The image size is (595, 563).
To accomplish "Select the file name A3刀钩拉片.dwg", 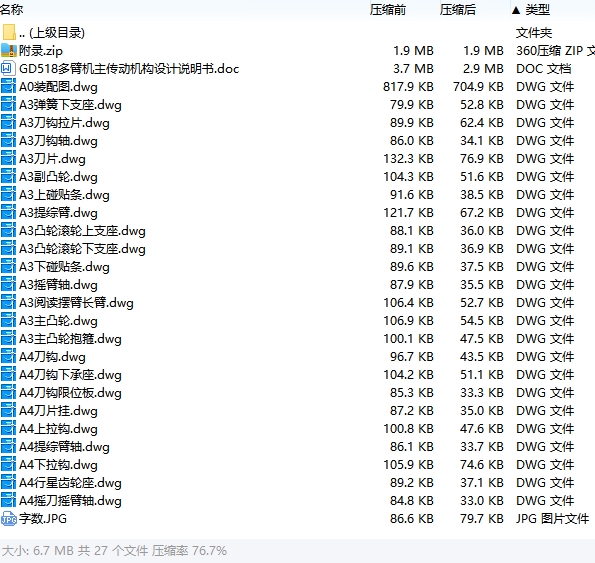I will point(64,123).
